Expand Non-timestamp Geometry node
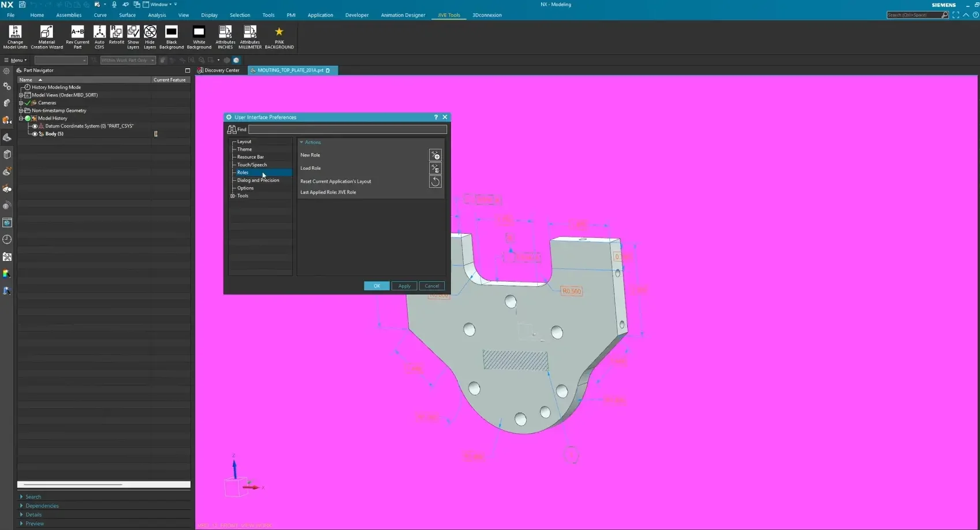Image resolution: width=980 pixels, height=530 pixels. (21, 111)
